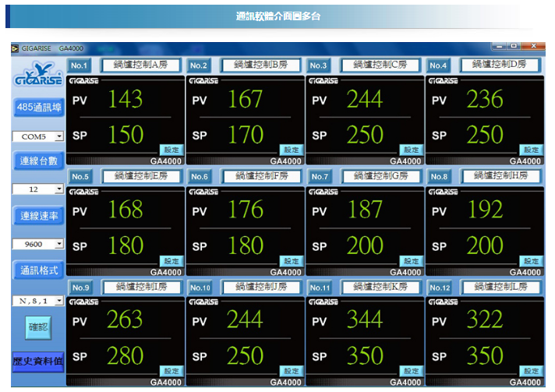Click the SP value 150 on No.1

125,135
